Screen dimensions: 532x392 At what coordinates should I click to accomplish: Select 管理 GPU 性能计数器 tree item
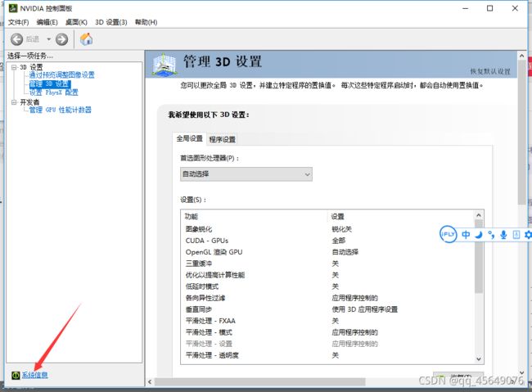(60, 110)
